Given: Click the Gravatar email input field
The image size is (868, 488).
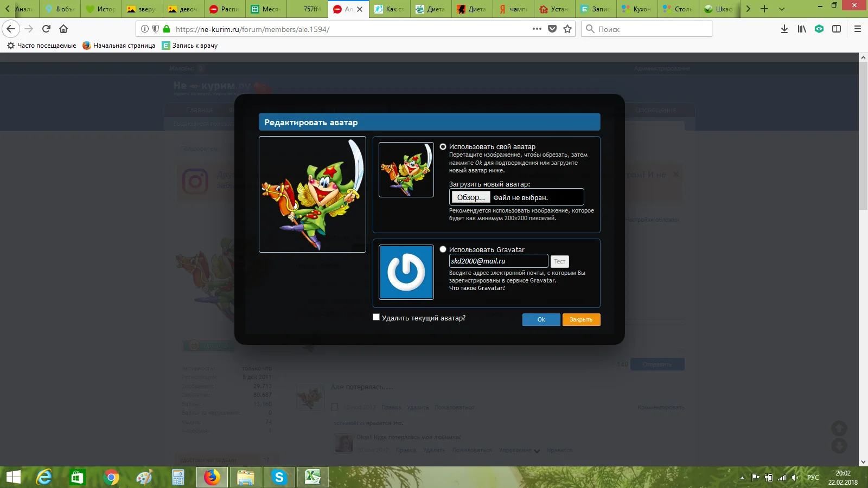Looking at the screenshot, I should (x=499, y=261).
